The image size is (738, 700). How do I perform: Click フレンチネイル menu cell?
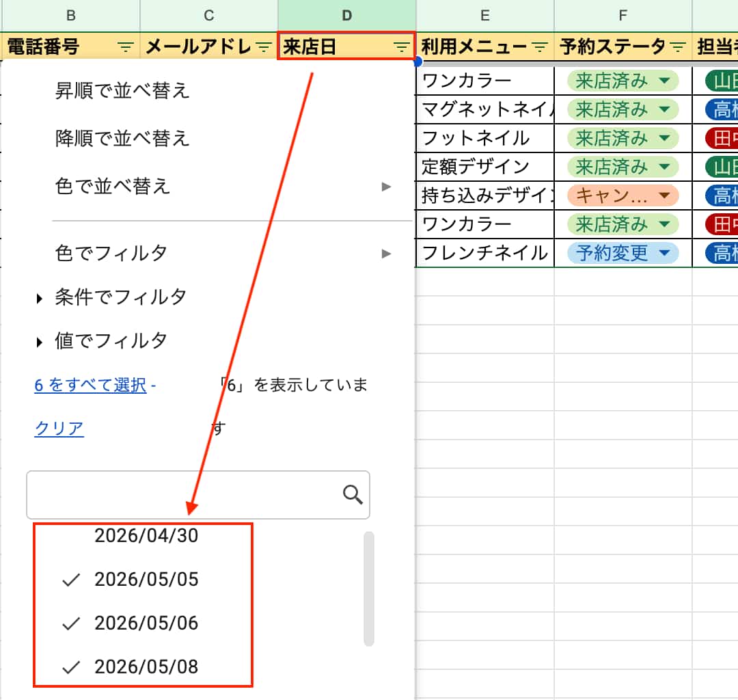coord(485,253)
